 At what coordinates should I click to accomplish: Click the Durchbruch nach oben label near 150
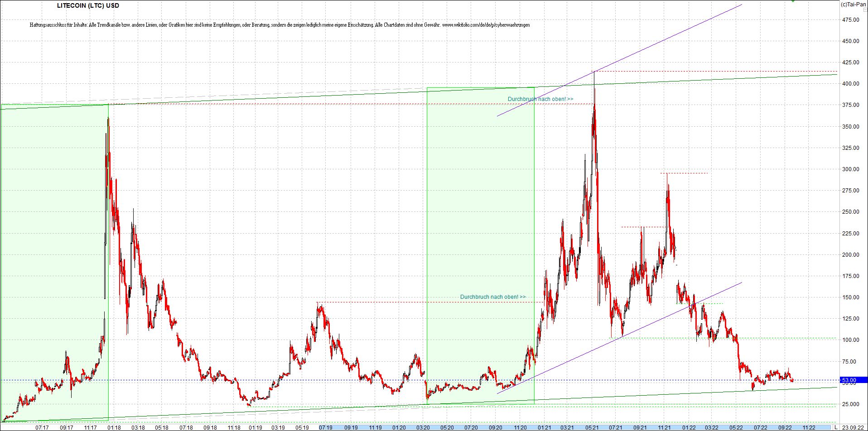click(x=493, y=297)
